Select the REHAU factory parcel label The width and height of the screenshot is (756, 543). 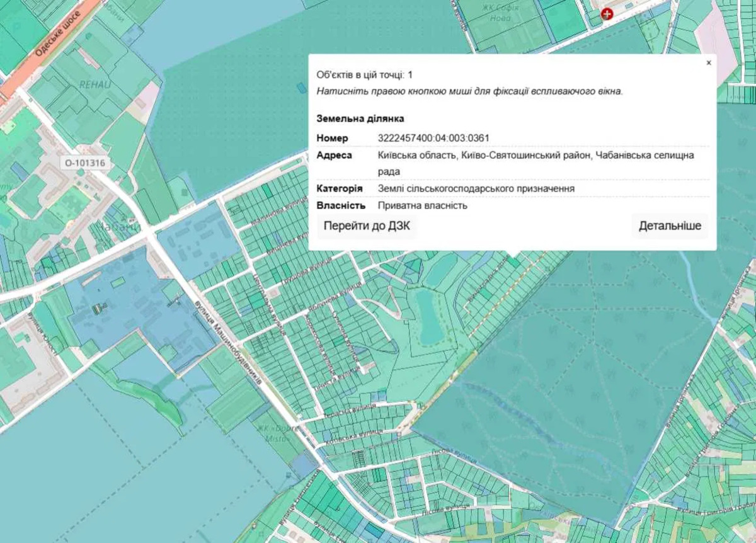coord(93,84)
